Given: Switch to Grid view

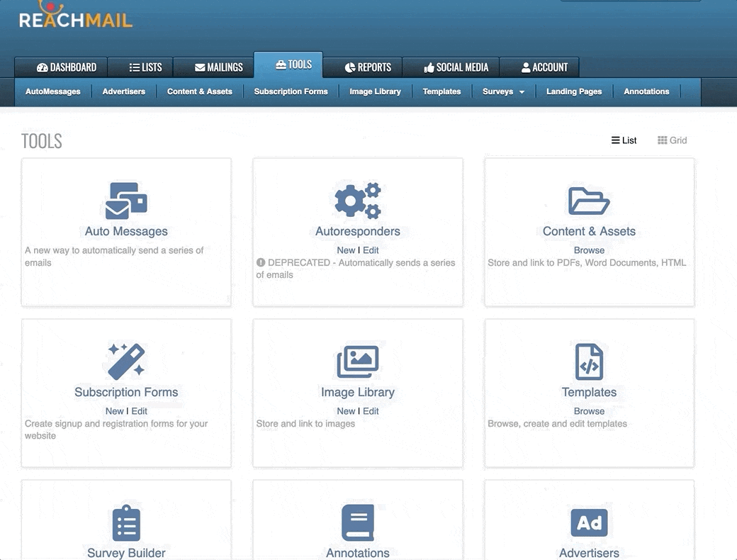Looking at the screenshot, I should pyautogui.click(x=672, y=140).
